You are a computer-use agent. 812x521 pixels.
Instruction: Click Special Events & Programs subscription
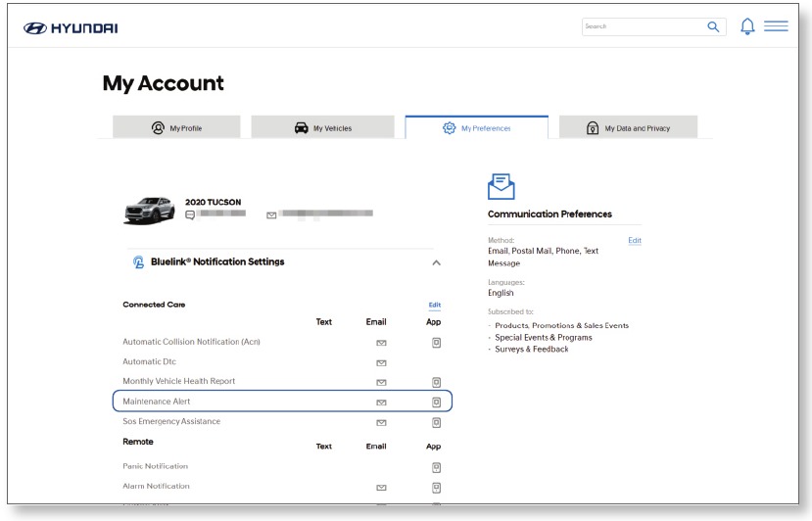544,337
